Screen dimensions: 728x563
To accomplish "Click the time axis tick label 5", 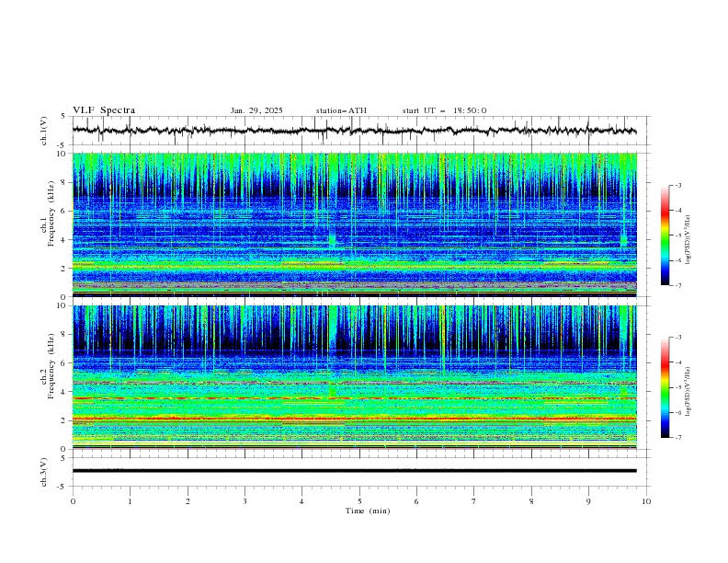I will pyautogui.click(x=359, y=501).
